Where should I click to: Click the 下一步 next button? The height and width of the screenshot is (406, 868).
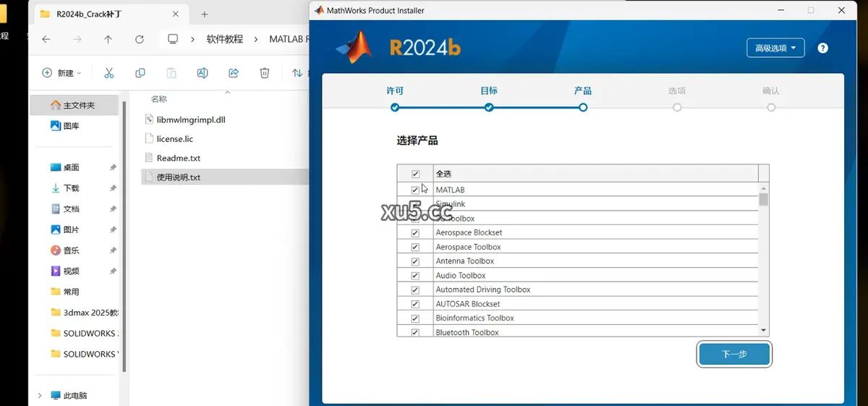tap(734, 355)
